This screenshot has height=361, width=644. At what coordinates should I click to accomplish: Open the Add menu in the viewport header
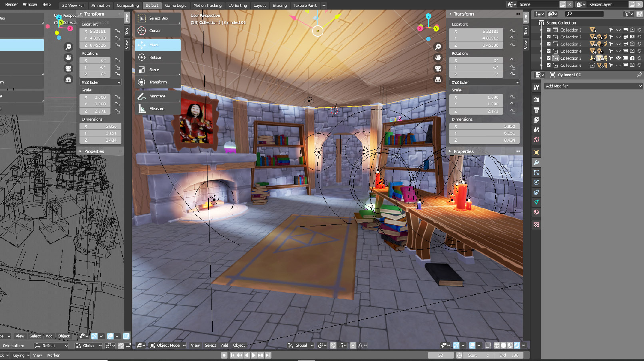[225, 345]
